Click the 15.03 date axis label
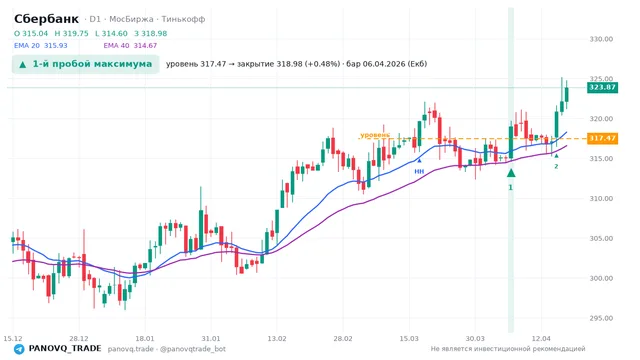This screenshot has width=640, height=360. [x=409, y=339]
